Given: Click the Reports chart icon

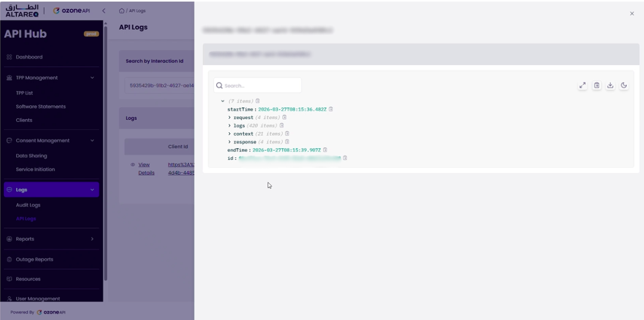Looking at the screenshot, I should click(10, 239).
